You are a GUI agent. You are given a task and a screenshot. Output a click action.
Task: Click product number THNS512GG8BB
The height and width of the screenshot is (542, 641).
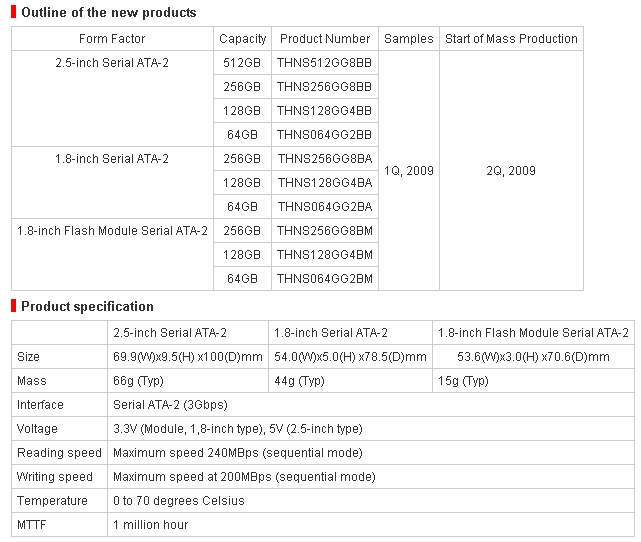coord(325,63)
